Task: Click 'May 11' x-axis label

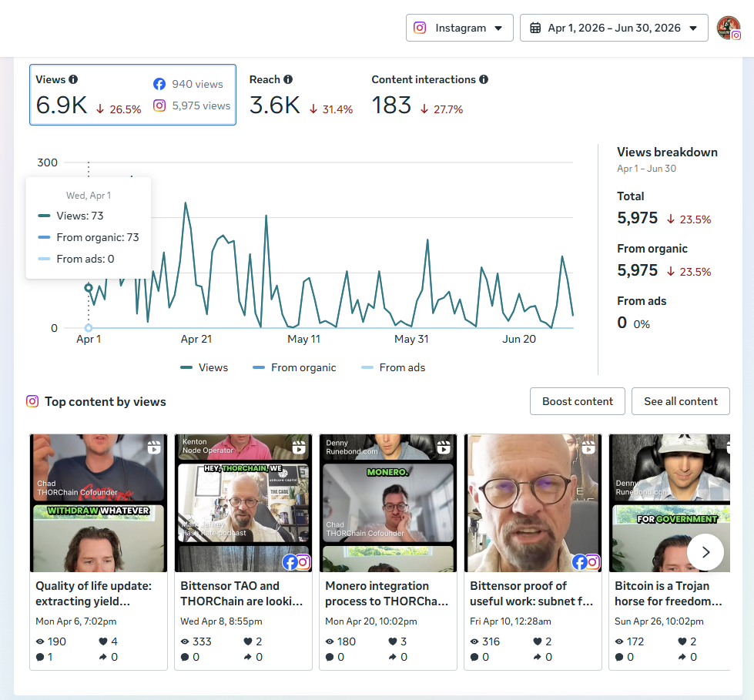Action: (303, 339)
